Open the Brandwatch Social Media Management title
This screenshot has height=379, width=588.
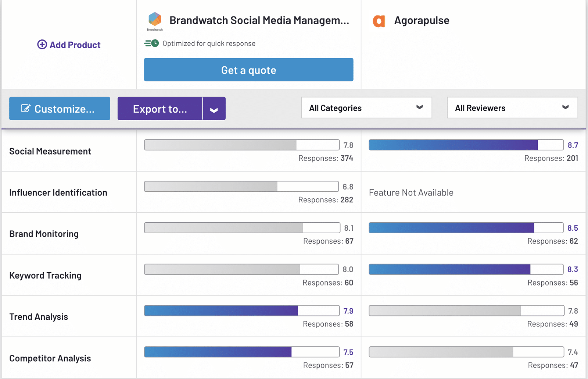[259, 20]
